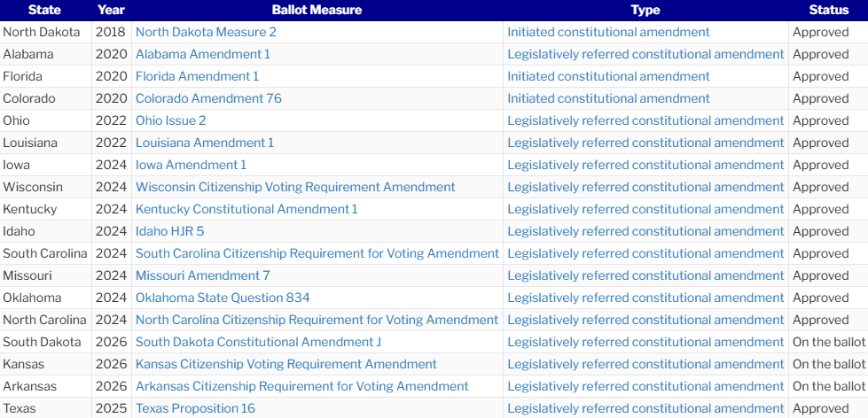The image size is (868, 418).
Task: Open South Dakota Constitutional Amendment J
Action: pyautogui.click(x=258, y=342)
